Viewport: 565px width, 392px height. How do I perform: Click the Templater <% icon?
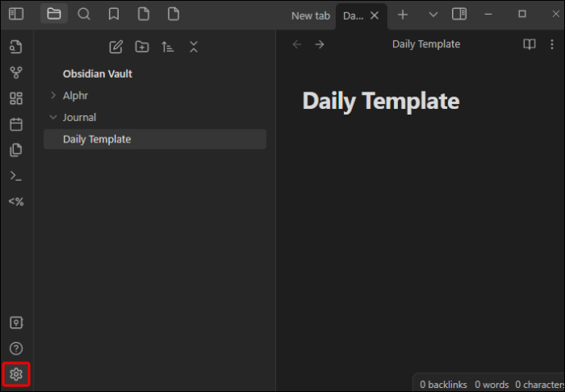click(16, 201)
